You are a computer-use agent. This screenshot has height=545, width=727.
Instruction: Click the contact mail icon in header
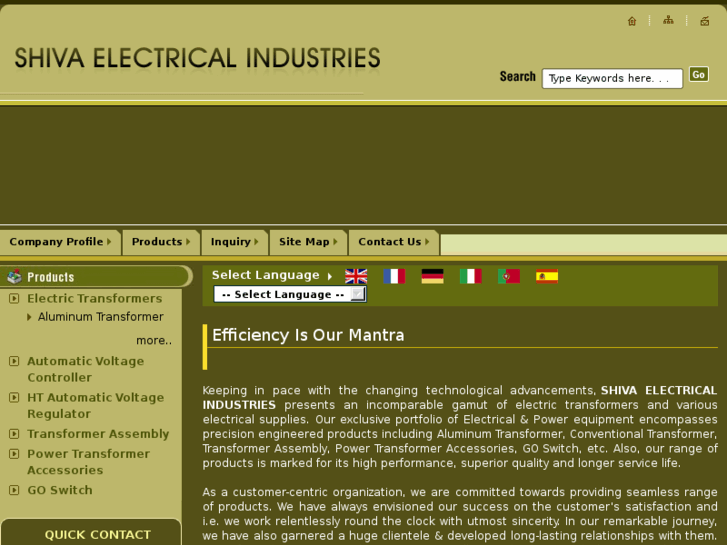pyautogui.click(x=704, y=21)
